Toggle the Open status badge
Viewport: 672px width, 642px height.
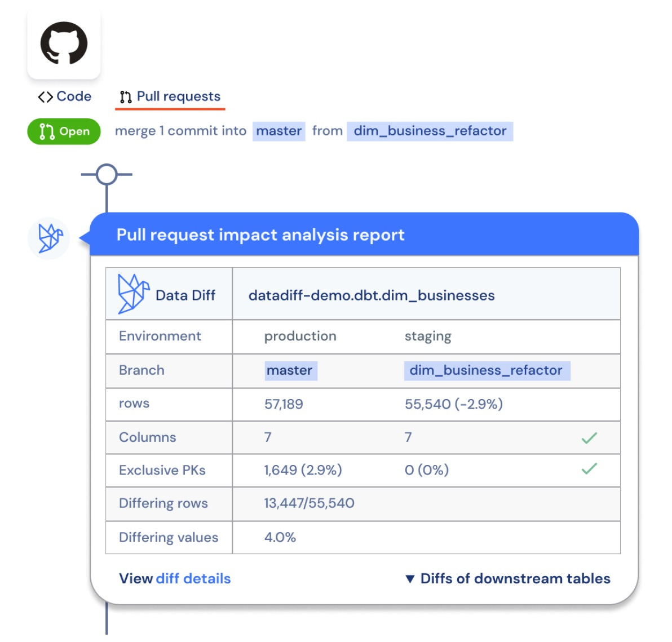pos(63,131)
